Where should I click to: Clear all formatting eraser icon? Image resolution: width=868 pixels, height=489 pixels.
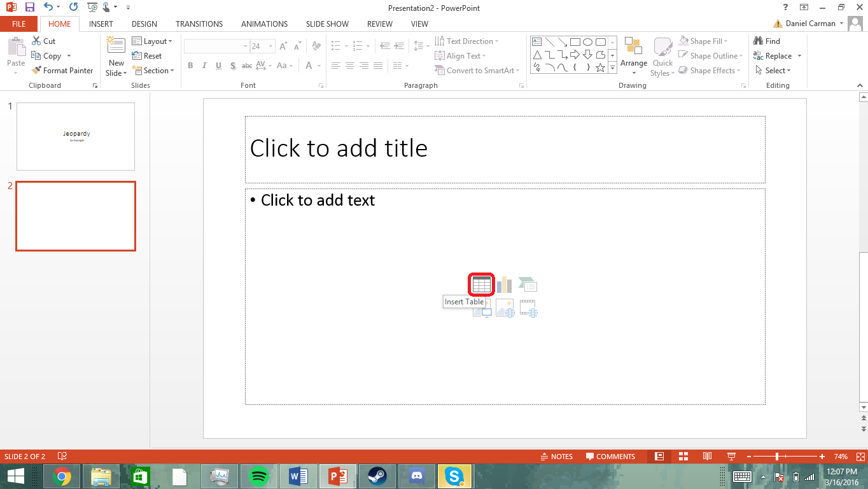point(316,46)
